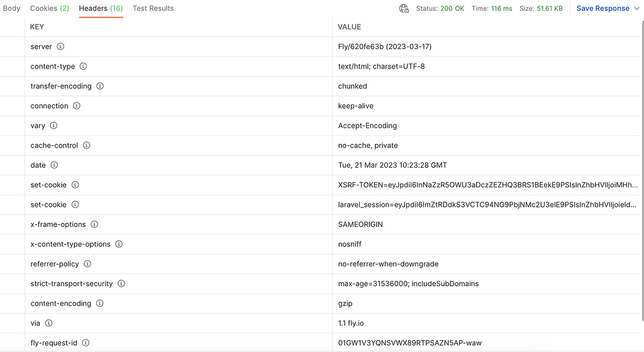Click the info icon beside referrer-policy

pos(87,264)
